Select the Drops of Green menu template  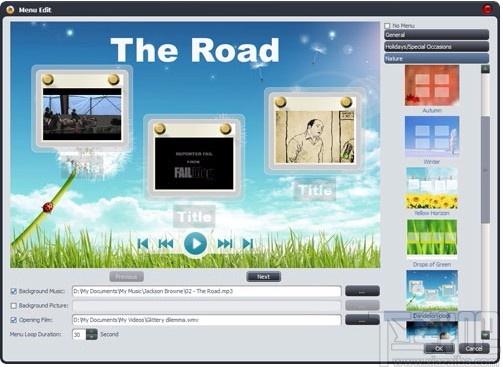tap(432, 239)
